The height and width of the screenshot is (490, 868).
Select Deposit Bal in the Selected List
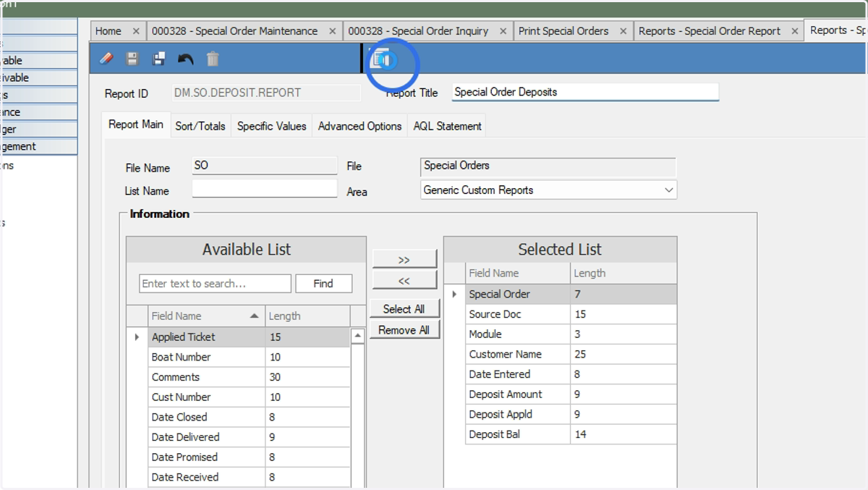click(518, 435)
